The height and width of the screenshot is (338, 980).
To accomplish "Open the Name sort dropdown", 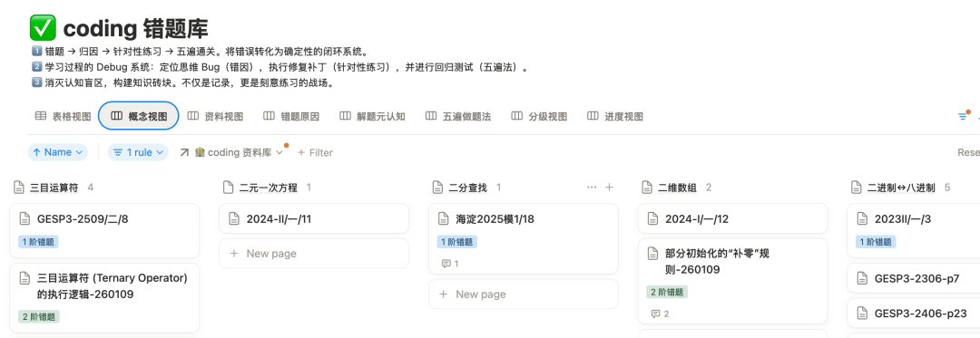I will click(57, 152).
